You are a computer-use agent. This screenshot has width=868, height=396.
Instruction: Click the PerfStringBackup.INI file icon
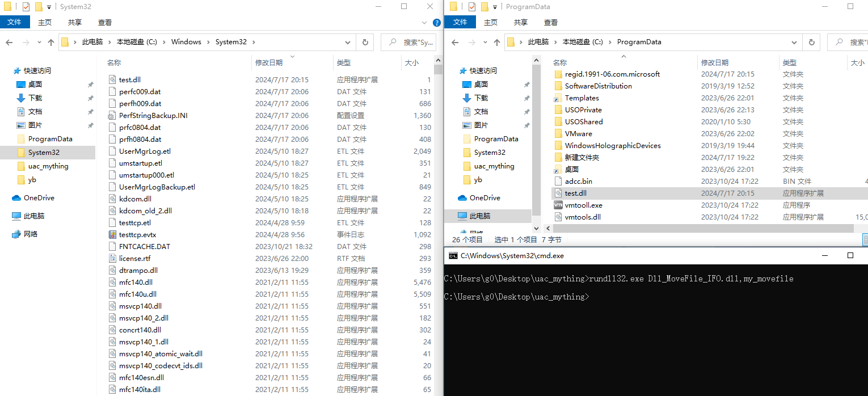[x=112, y=116]
